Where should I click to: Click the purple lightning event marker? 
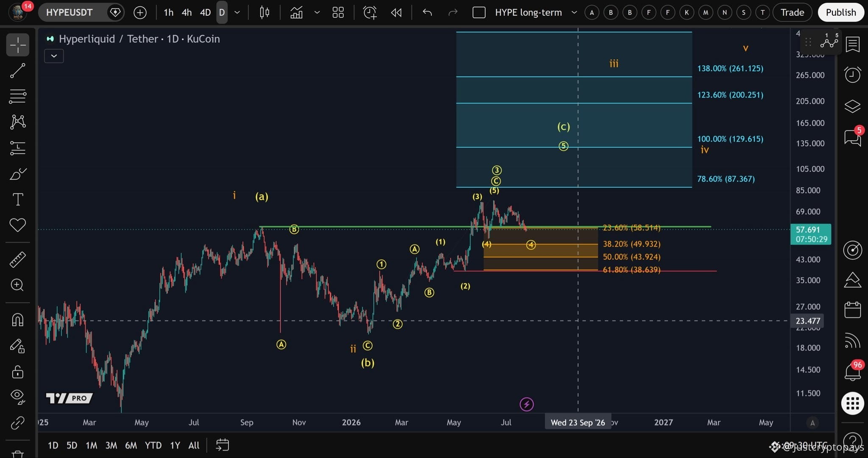point(526,404)
